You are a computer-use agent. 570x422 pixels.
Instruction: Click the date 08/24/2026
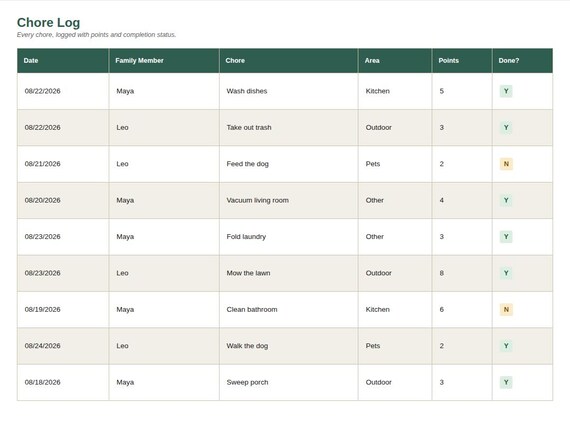(x=43, y=346)
